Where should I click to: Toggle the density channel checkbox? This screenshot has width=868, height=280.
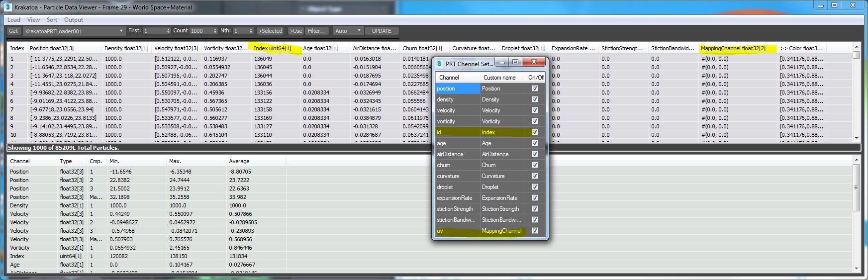535,99
